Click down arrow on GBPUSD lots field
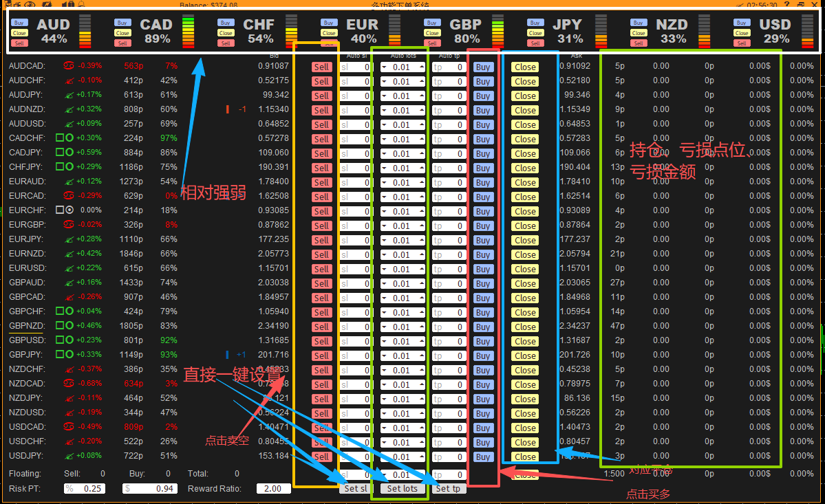This screenshot has width=825, height=504. pos(384,342)
